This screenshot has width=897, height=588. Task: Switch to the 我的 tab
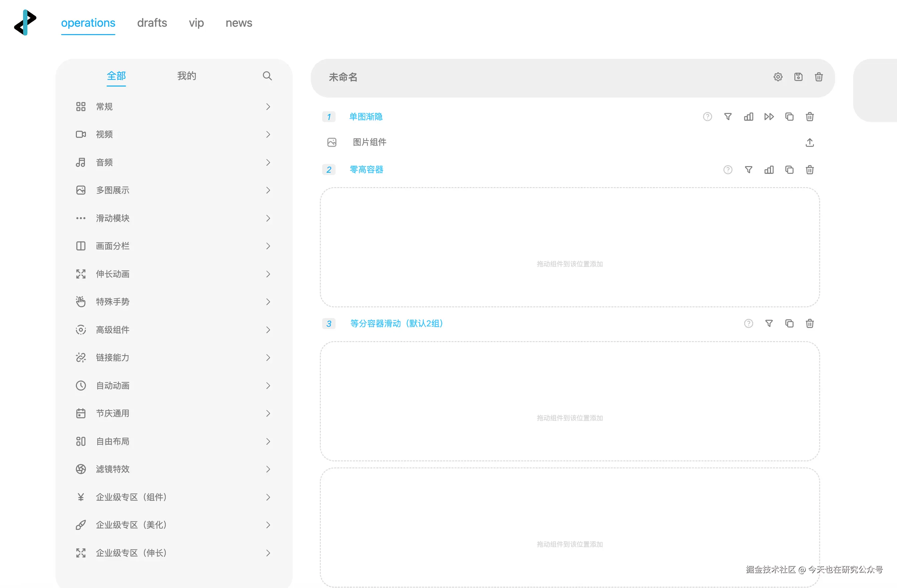[186, 76]
